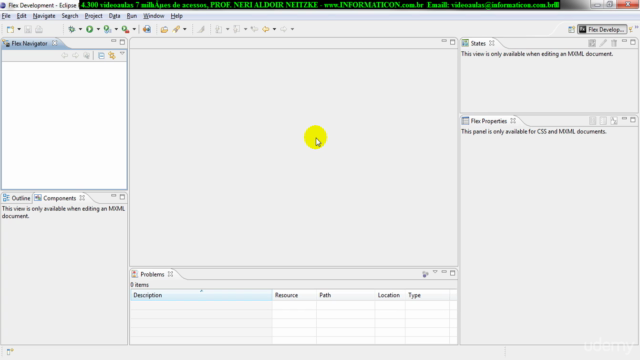
Task: Select the Problems tab
Action: coord(152,274)
